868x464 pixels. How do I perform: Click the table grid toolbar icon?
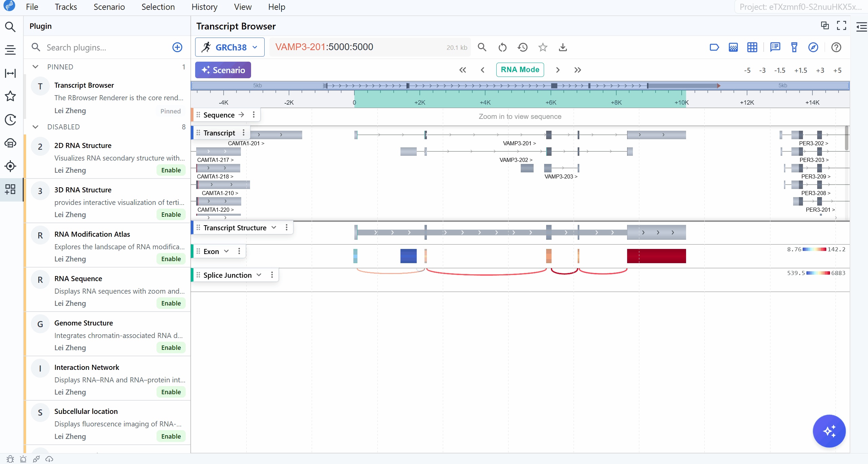click(752, 47)
